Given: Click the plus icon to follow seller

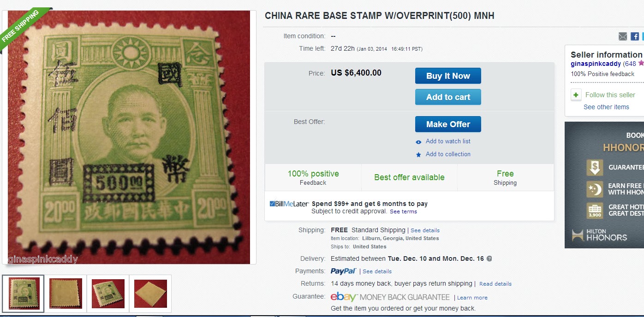Looking at the screenshot, I should point(576,95).
